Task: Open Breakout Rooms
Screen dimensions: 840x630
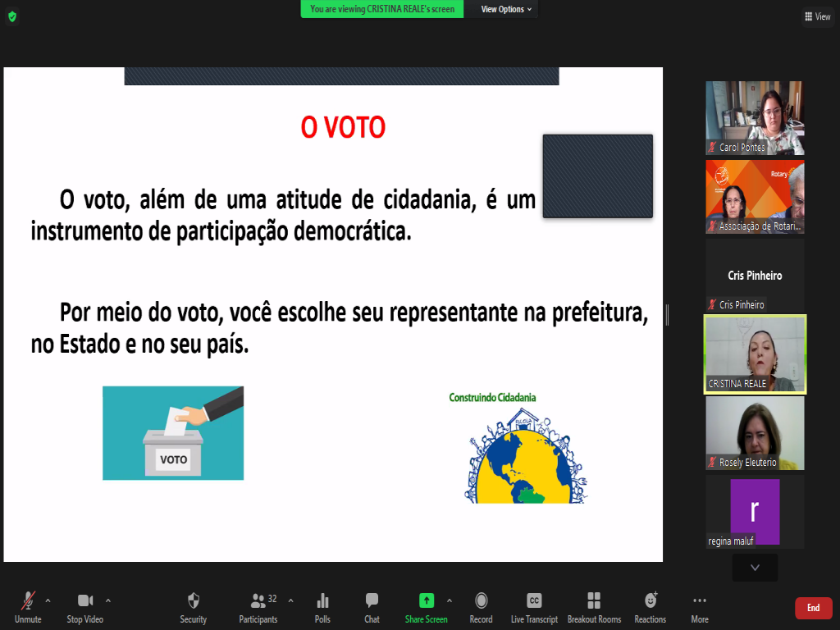Action: [x=594, y=606]
